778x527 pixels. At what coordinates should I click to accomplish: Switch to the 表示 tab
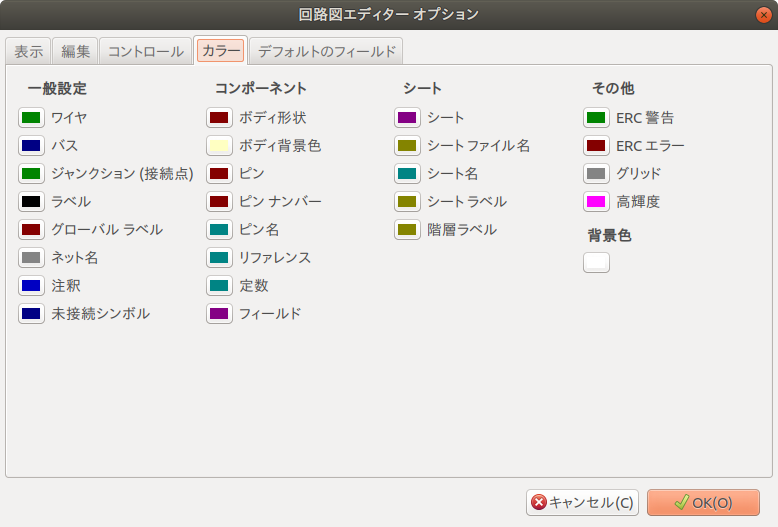coord(28,51)
